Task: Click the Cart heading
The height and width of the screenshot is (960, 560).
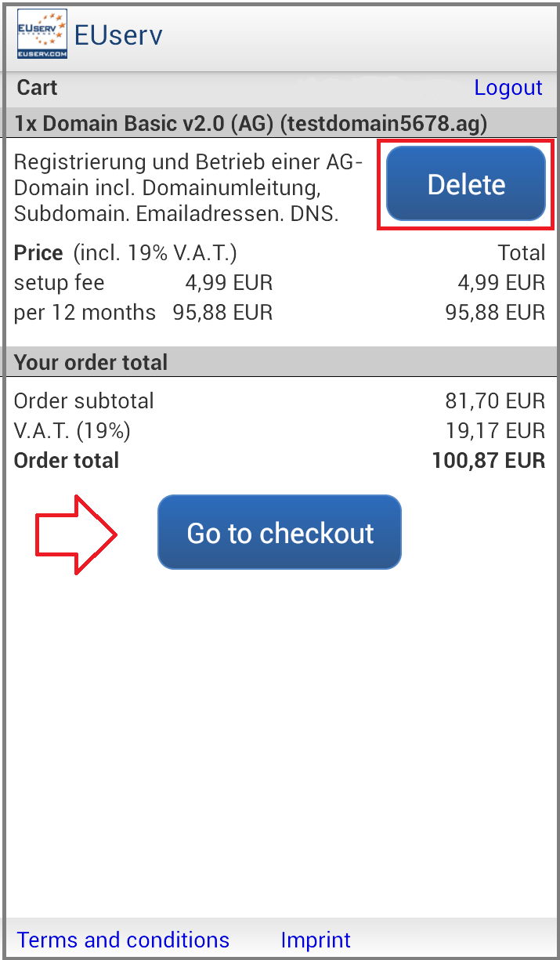Action: [37, 87]
